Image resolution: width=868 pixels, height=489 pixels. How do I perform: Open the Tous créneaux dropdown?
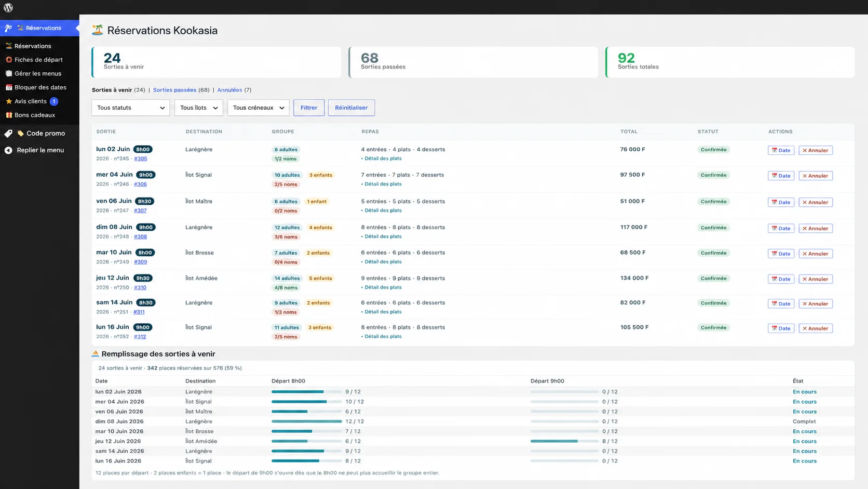(x=258, y=108)
